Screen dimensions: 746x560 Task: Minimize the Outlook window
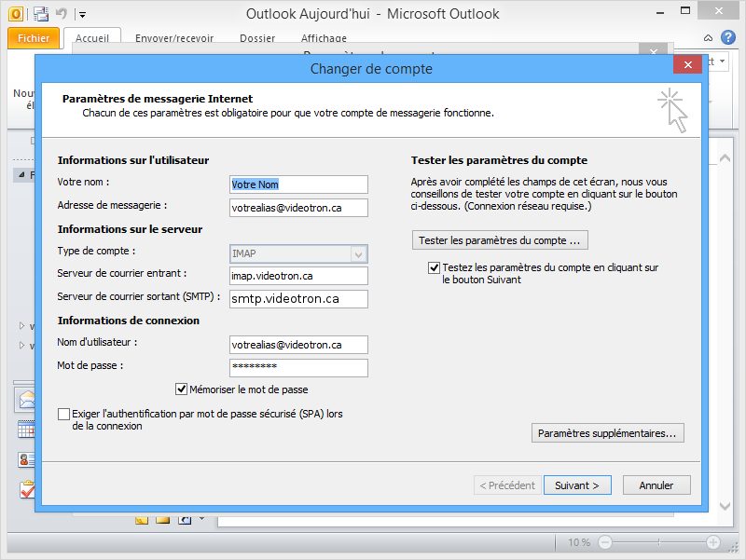660,13
